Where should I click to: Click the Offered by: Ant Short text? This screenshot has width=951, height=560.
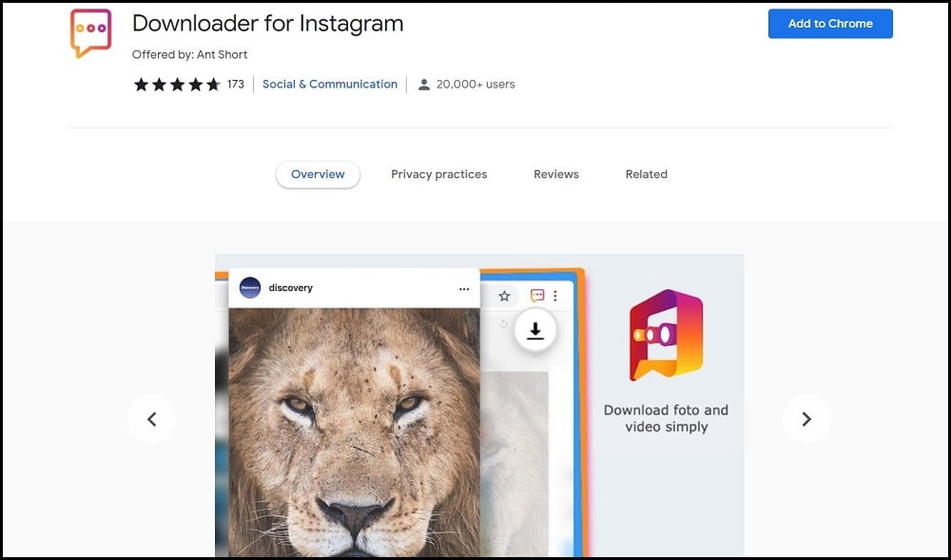tap(190, 54)
